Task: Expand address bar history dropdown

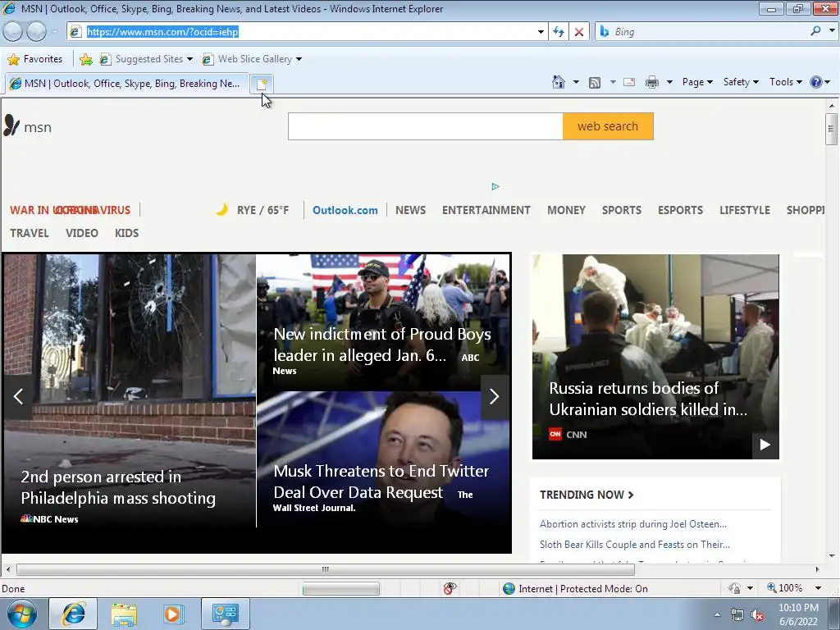Action: tap(541, 32)
